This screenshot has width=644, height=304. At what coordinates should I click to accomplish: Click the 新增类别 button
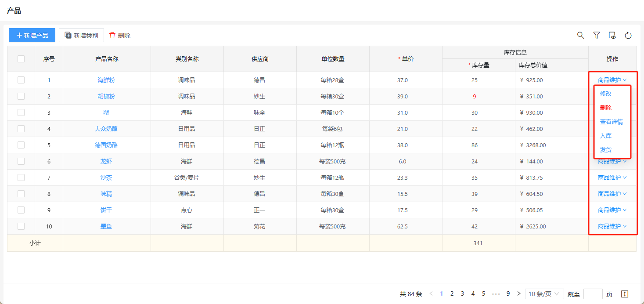(81, 36)
